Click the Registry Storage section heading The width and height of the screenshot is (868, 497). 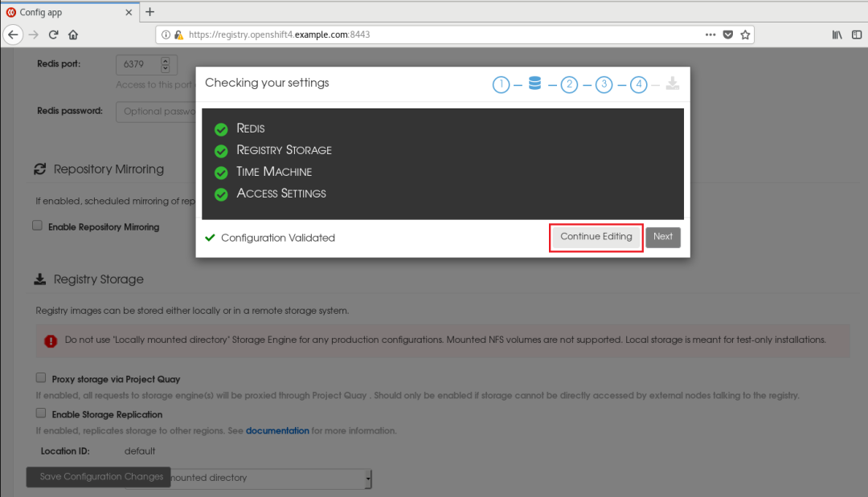pos(99,279)
